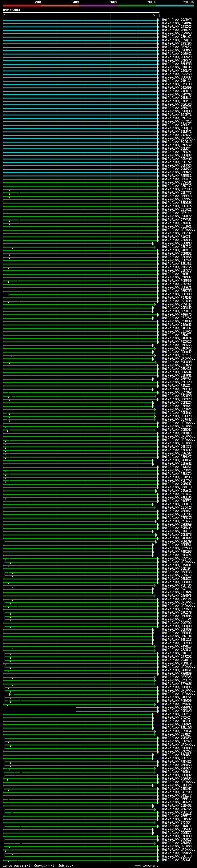Select the last hit UniRef100_C3XGW4
Viewport: 197px width, 868px height.
[177, 860]
